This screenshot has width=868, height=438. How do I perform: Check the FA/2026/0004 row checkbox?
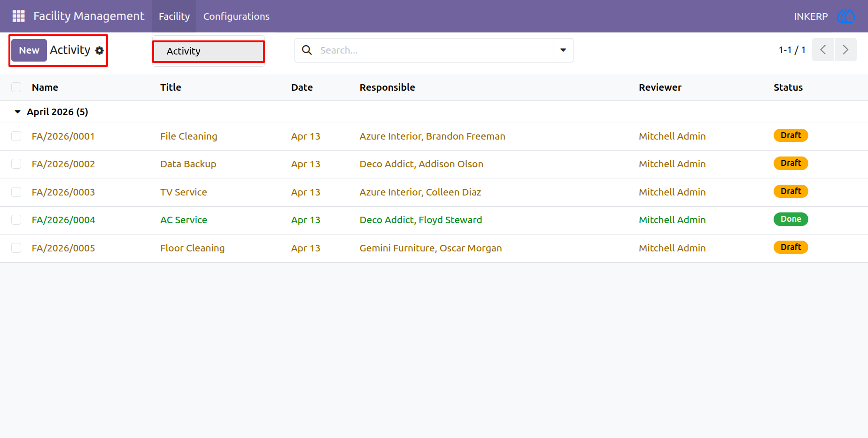[16, 220]
